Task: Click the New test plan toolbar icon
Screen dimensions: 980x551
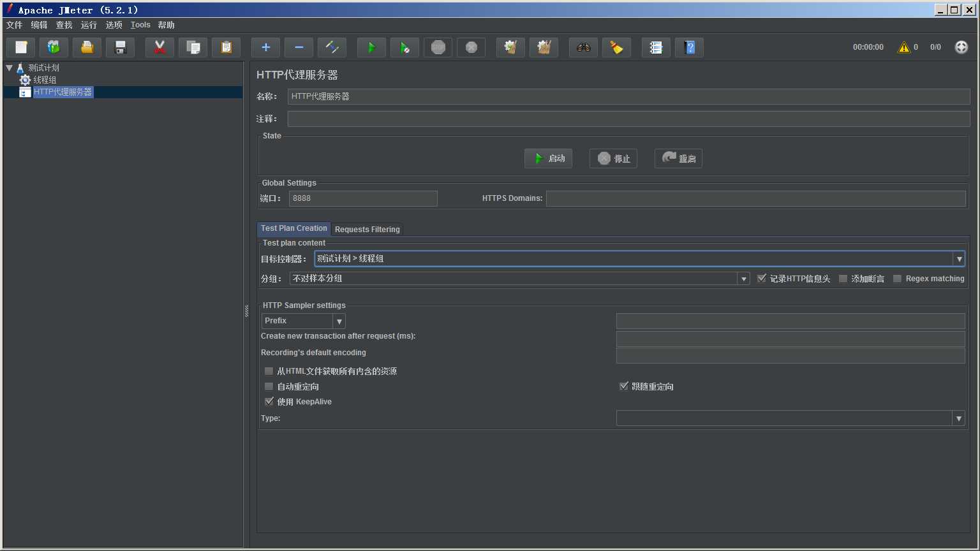Action: point(21,47)
